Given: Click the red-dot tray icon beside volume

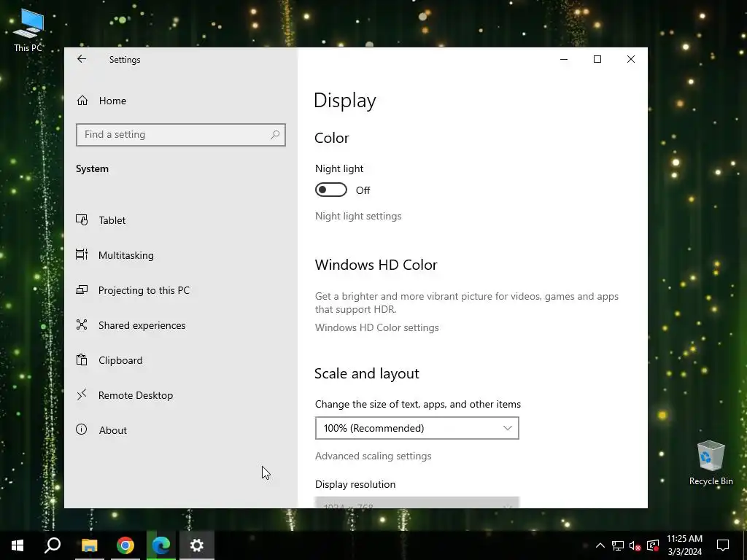Looking at the screenshot, I should pyautogui.click(x=653, y=545).
